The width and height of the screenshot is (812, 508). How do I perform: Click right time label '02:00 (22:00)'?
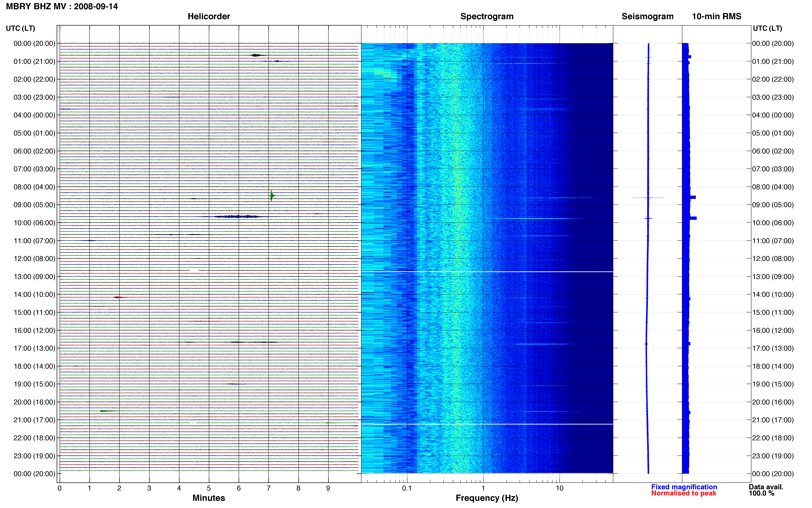(x=773, y=79)
